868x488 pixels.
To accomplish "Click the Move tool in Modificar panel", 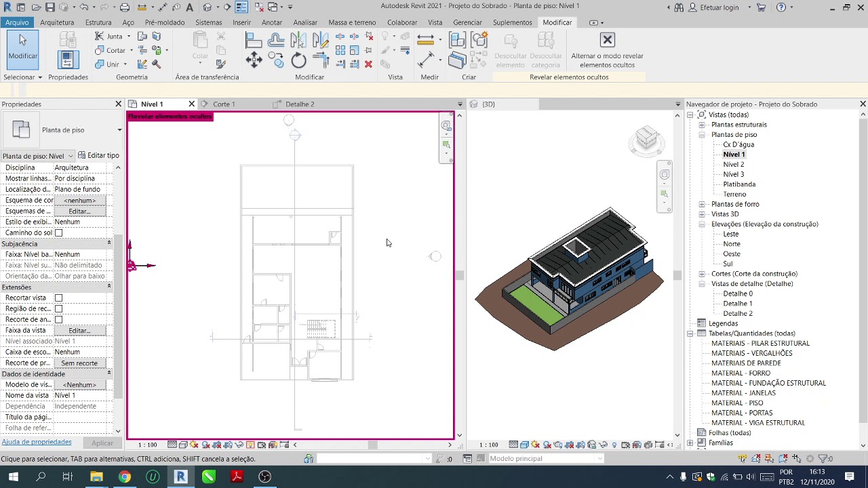I will click(254, 60).
